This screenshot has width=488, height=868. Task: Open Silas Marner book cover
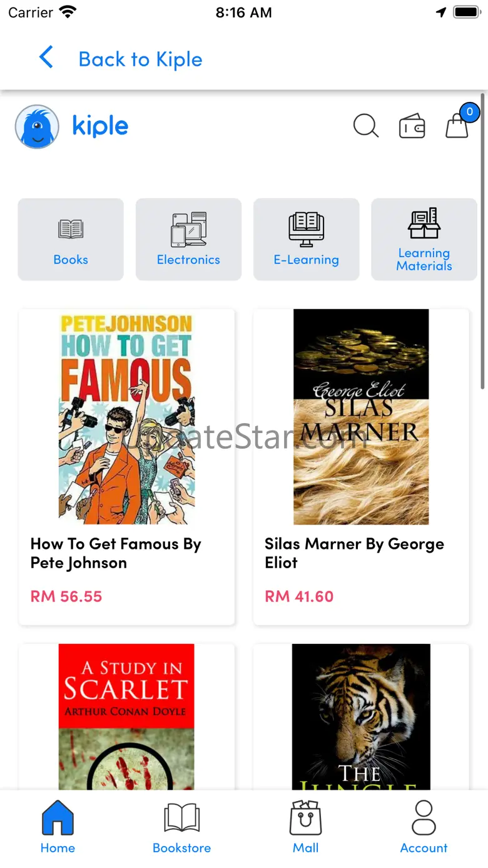pos(361,417)
